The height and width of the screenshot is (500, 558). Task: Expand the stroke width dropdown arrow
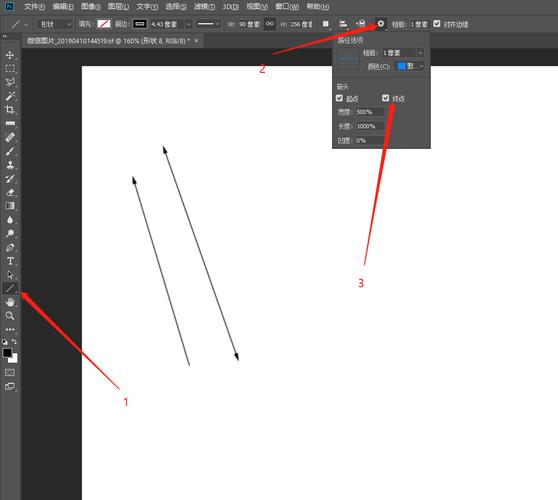pyautogui.click(x=188, y=24)
